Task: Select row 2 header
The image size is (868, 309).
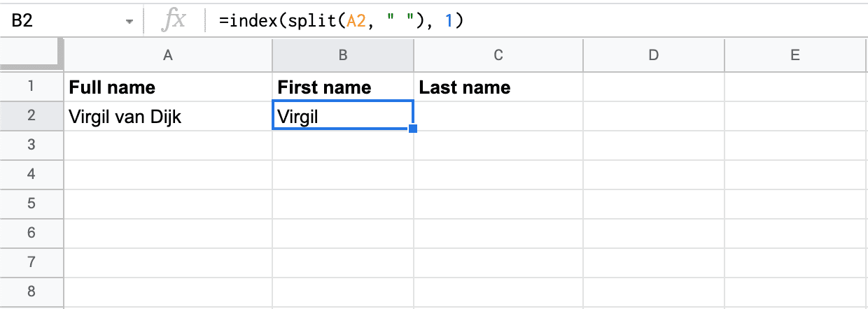Action: pos(31,115)
